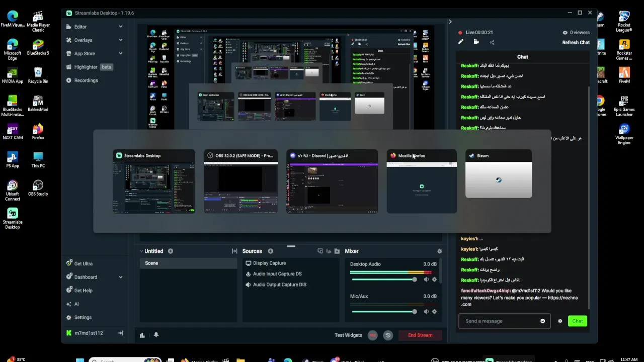
Task: Open the Highlighter beta sidebar item
Action: point(89,67)
